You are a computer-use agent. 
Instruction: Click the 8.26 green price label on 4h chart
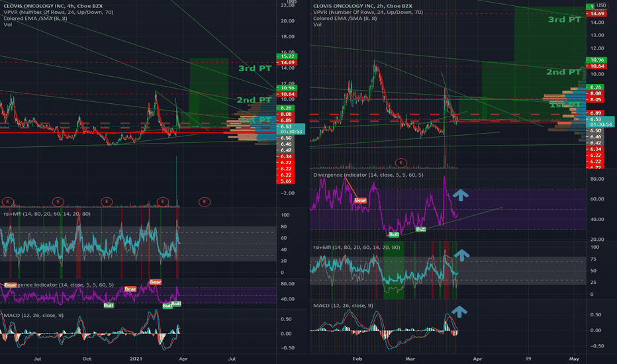click(287, 108)
